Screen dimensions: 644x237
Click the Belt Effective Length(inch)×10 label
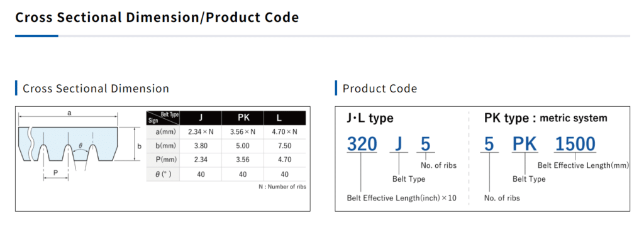[402, 198]
